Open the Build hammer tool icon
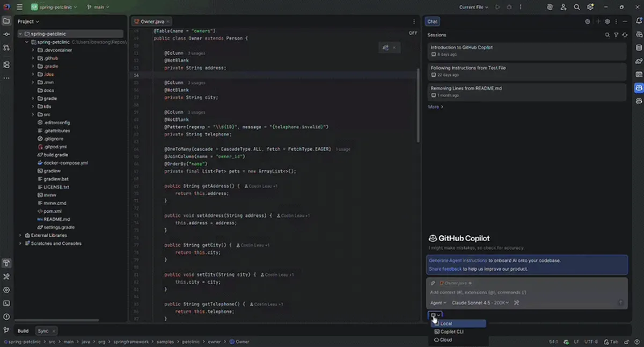The width and height of the screenshot is (644, 347). click(6, 263)
